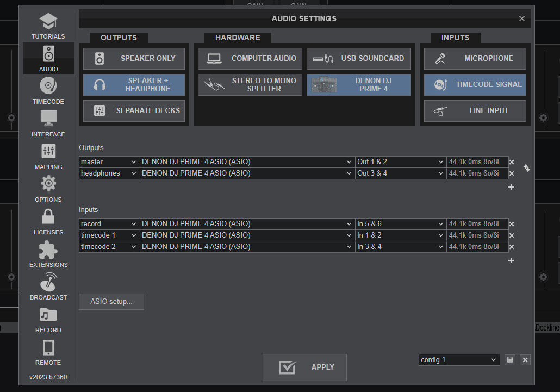The width and height of the screenshot is (560, 392).
Task: Open the Licenses padlock section
Action: point(48,221)
